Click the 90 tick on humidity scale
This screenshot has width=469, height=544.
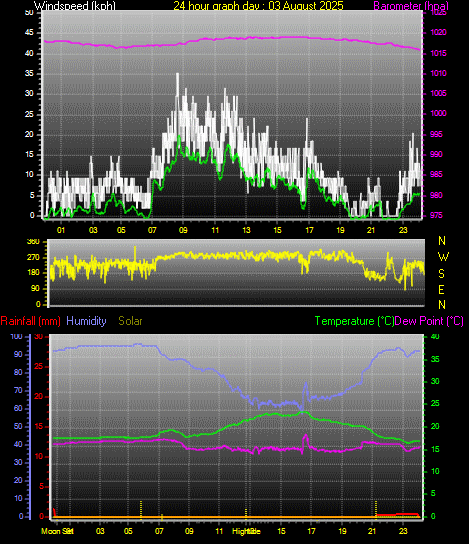tap(18, 354)
